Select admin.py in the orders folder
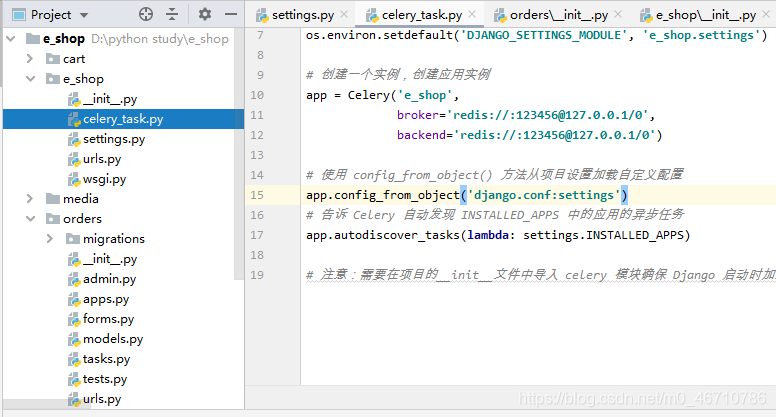 (109, 279)
